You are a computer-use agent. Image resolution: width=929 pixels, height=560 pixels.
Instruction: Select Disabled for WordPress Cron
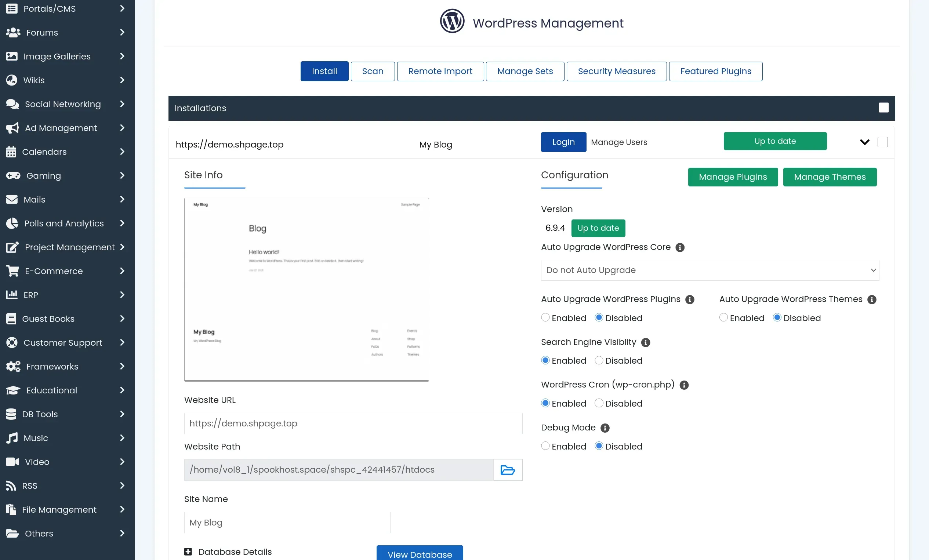[599, 403]
